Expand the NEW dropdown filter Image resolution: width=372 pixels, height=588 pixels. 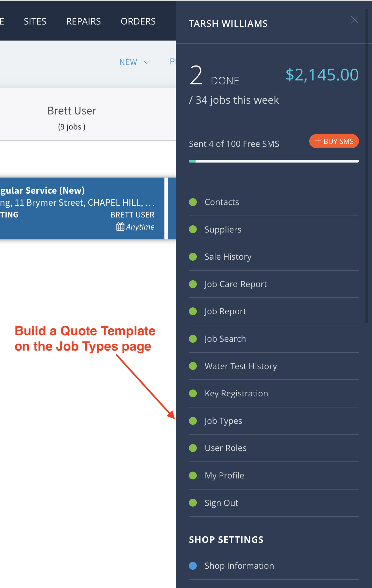(x=135, y=62)
